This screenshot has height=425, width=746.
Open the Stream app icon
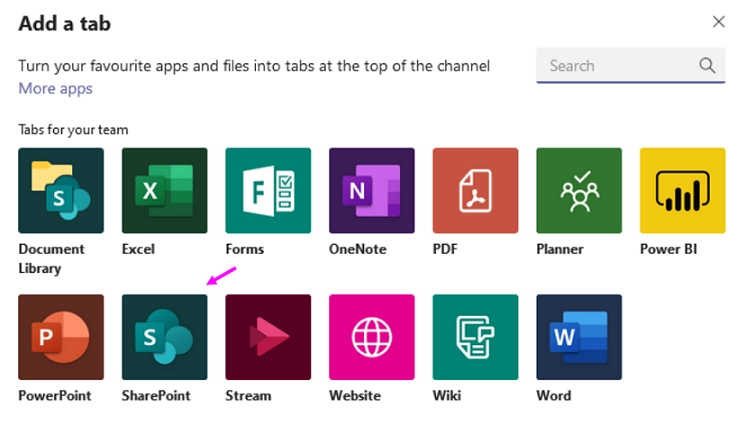268,337
